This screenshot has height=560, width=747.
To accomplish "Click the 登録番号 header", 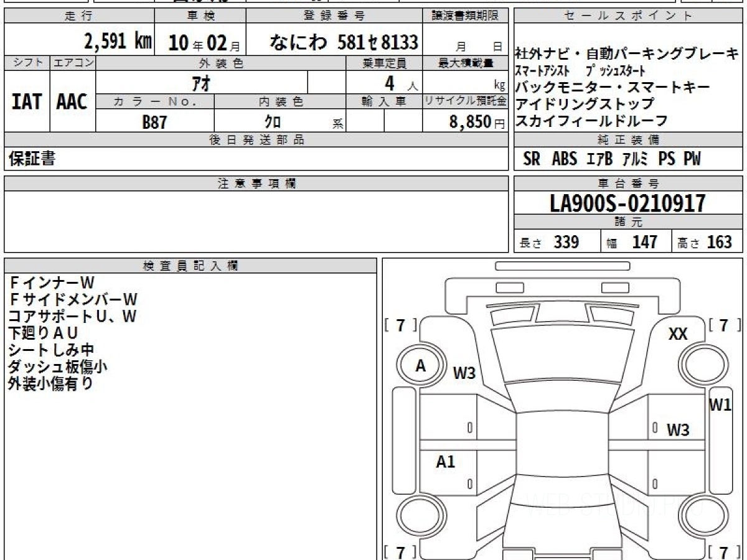I will [x=334, y=16].
